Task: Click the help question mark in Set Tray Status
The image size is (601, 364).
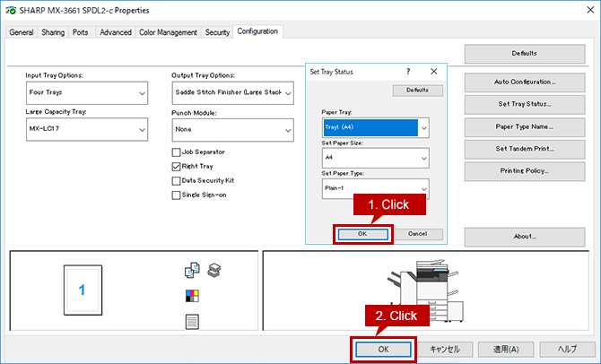Action: [x=408, y=72]
